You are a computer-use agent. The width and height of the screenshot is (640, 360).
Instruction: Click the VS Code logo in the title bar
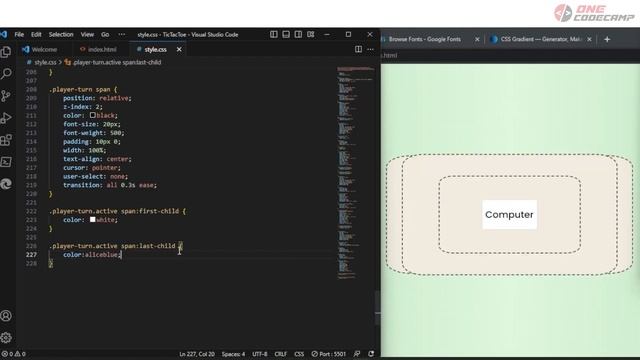pos(4,34)
